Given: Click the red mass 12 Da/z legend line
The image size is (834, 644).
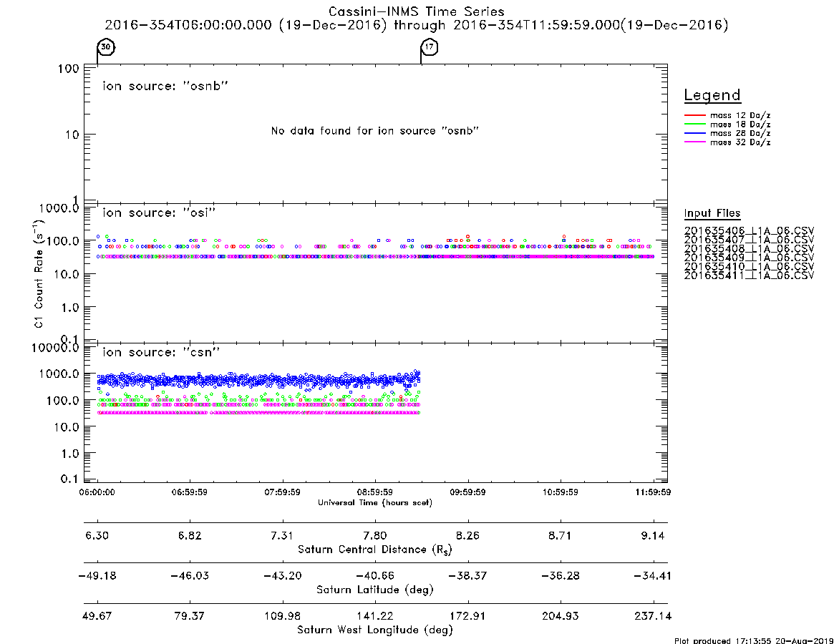Looking at the screenshot, I should (x=694, y=115).
